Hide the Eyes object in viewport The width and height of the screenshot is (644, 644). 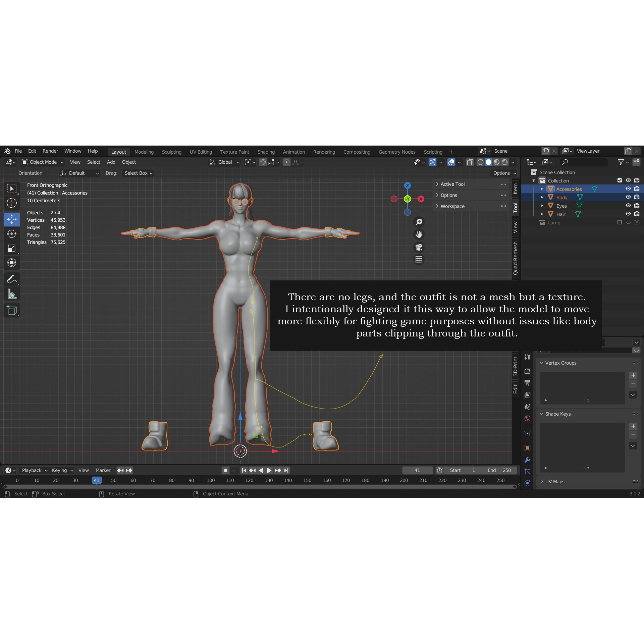(x=628, y=206)
